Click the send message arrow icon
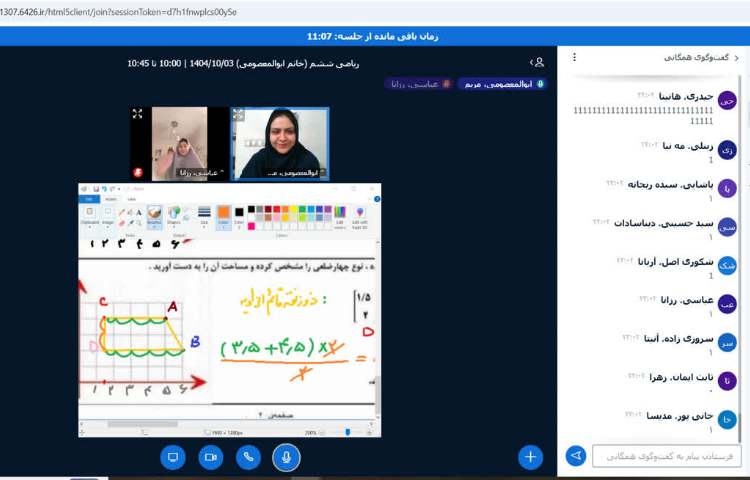Viewport: 750px width, 480px height. click(x=575, y=456)
